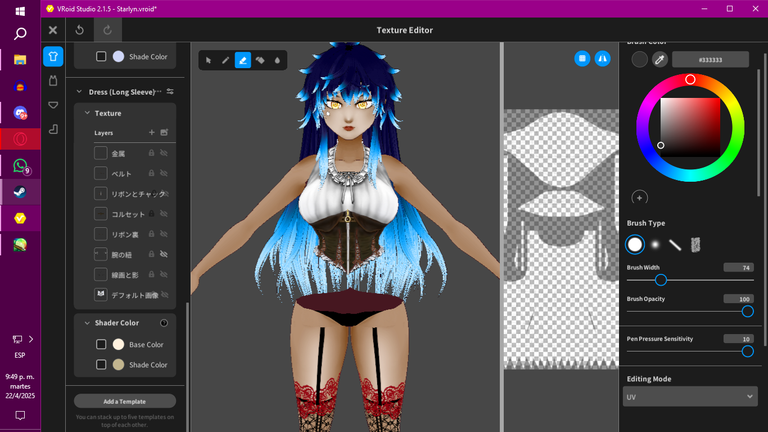768x432 pixels.
Task: Toggle visibility of 金属 layer
Action: point(164,153)
